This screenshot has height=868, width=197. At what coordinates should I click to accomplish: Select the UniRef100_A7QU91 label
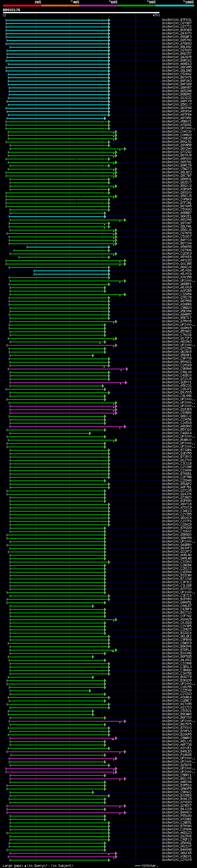[x=177, y=125]
